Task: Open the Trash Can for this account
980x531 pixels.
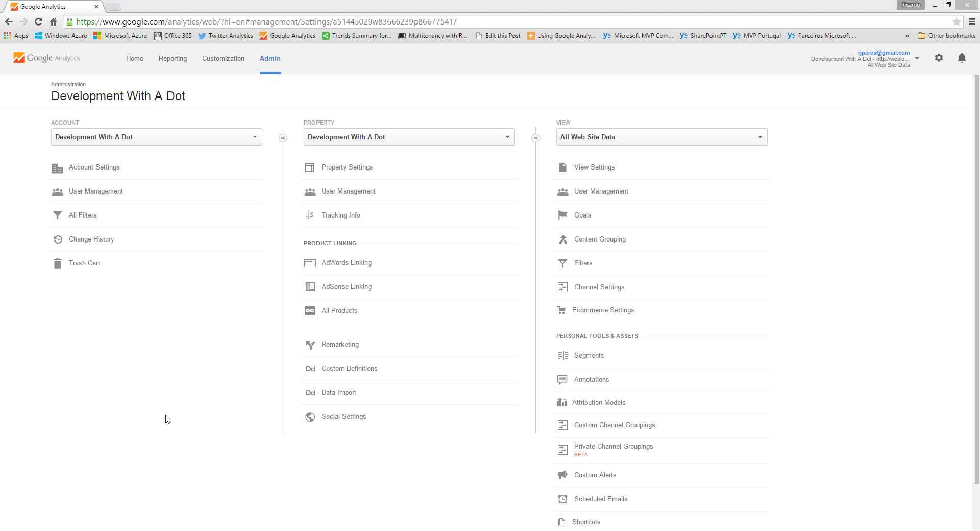Action: coord(84,263)
